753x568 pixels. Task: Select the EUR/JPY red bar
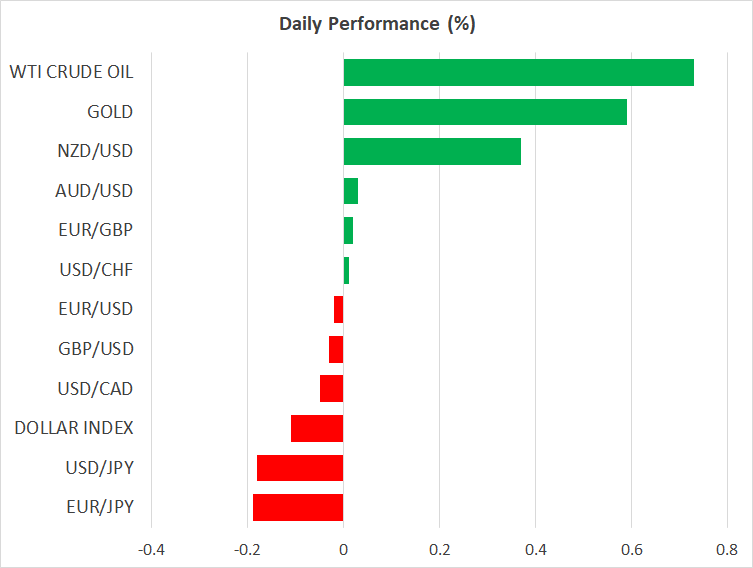[x=298, y=507]
